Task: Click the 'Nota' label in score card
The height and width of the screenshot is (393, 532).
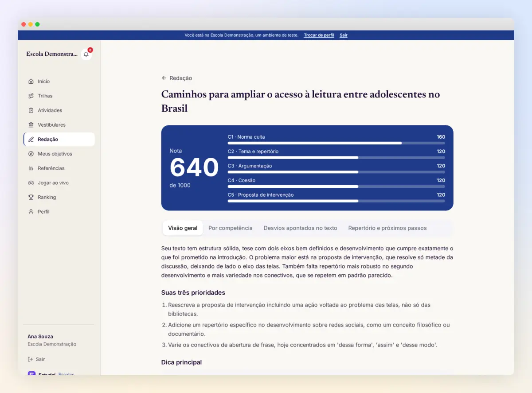Action: pyautogui.click(x=176, y=151)
